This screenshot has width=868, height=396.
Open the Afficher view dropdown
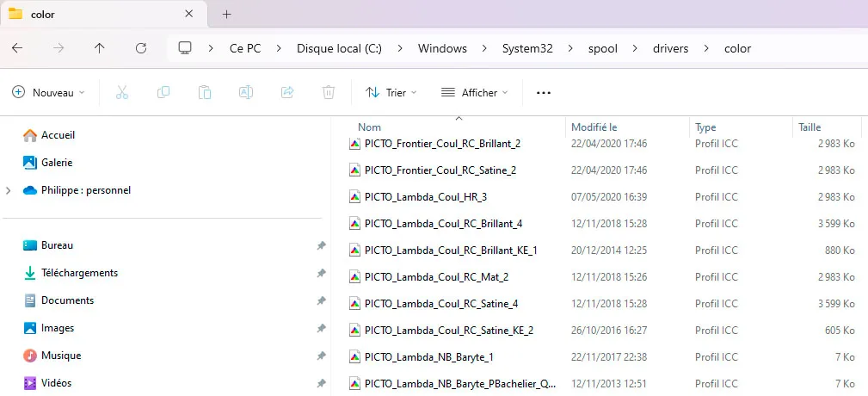(474, 92)
